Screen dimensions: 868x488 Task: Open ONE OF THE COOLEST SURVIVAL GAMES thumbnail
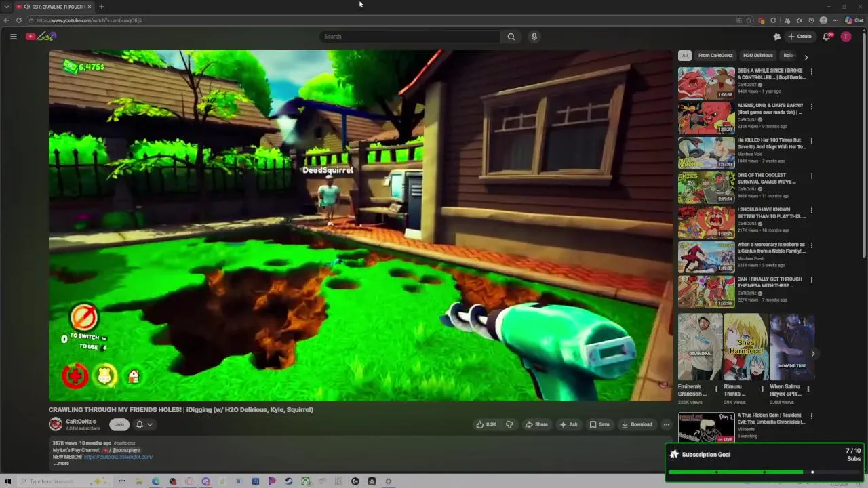[x=706, y=188]
